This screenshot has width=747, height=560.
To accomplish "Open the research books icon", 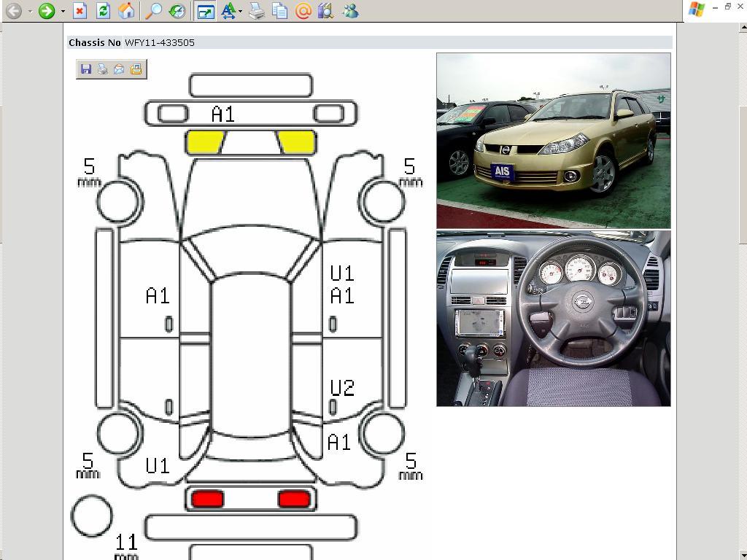I will 325,10.
